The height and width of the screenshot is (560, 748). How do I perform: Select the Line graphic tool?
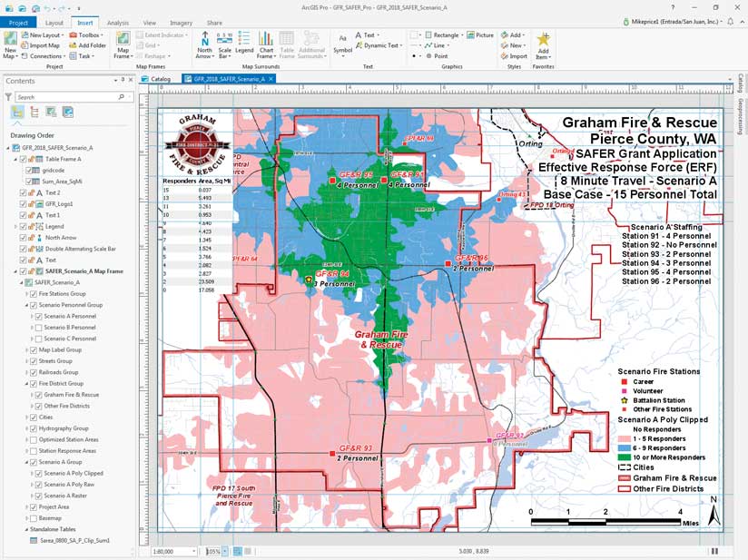click(x=435, y=45)
